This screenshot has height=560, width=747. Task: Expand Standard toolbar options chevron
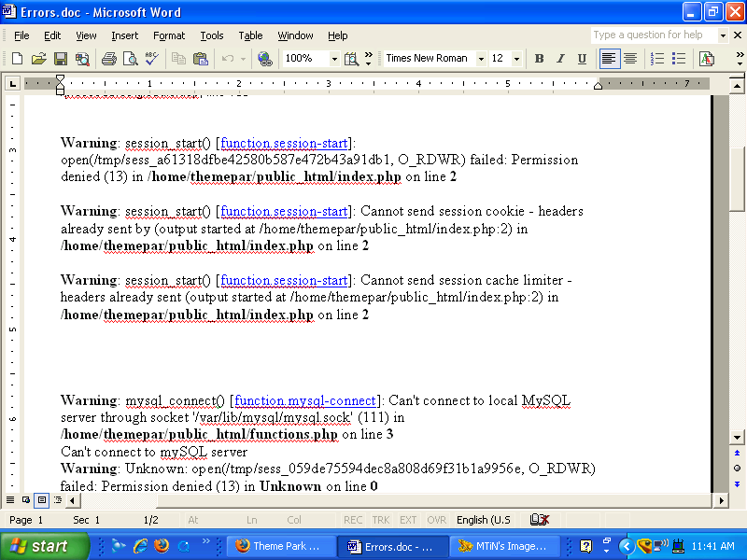369,59
